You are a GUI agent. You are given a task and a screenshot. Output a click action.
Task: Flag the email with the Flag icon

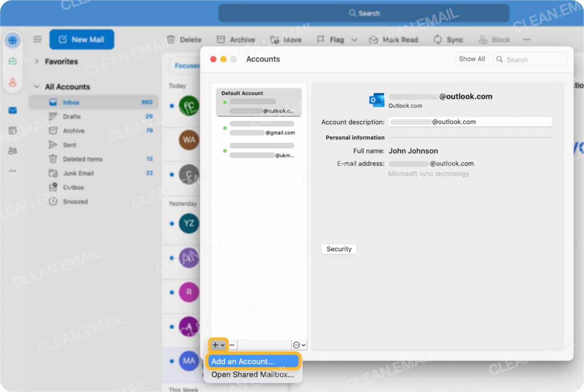(321, 39)
